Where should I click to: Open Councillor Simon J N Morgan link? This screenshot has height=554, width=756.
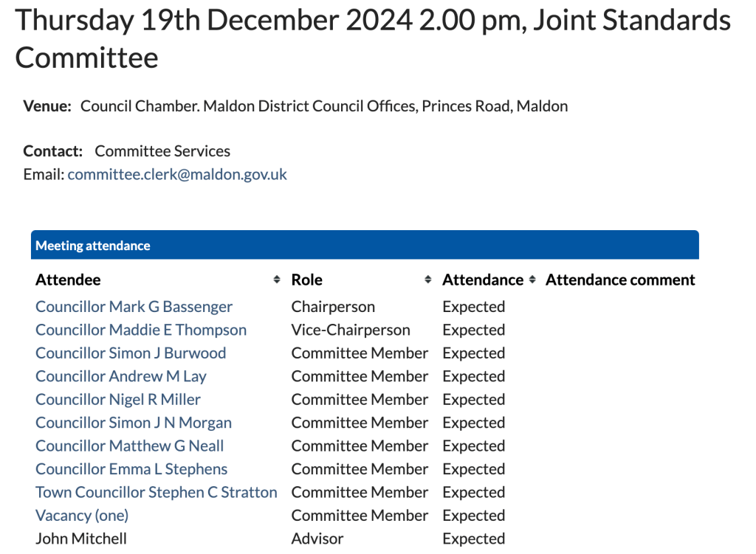tap(134, 423)
